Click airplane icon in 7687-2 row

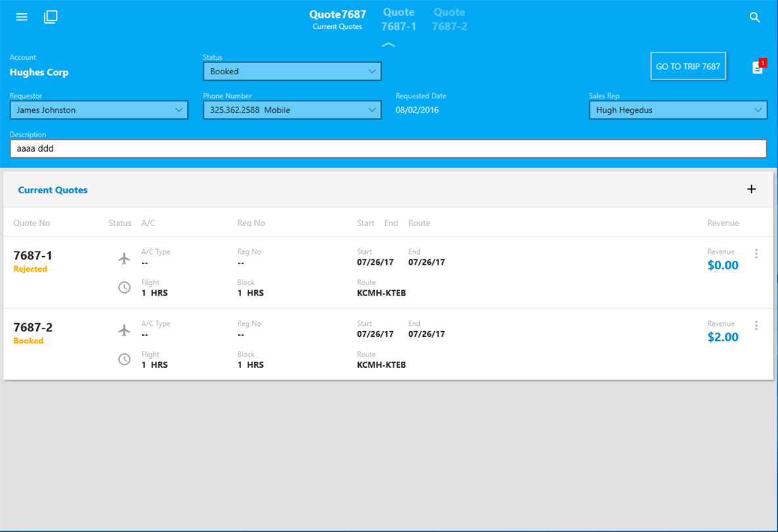point(124,330)
